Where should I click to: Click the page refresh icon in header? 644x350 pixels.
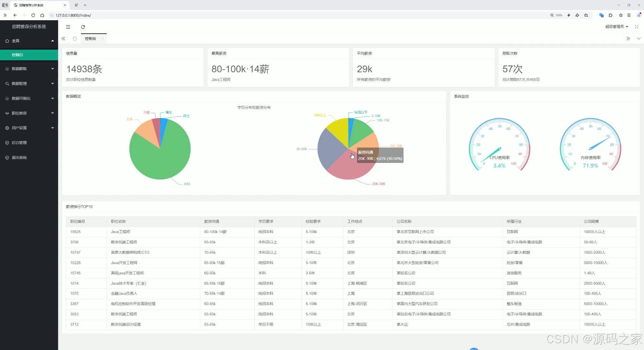point(83,27)
